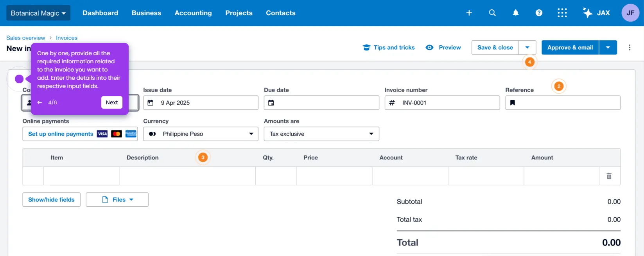Open the Accounting menu

click(x=193, y=13)
